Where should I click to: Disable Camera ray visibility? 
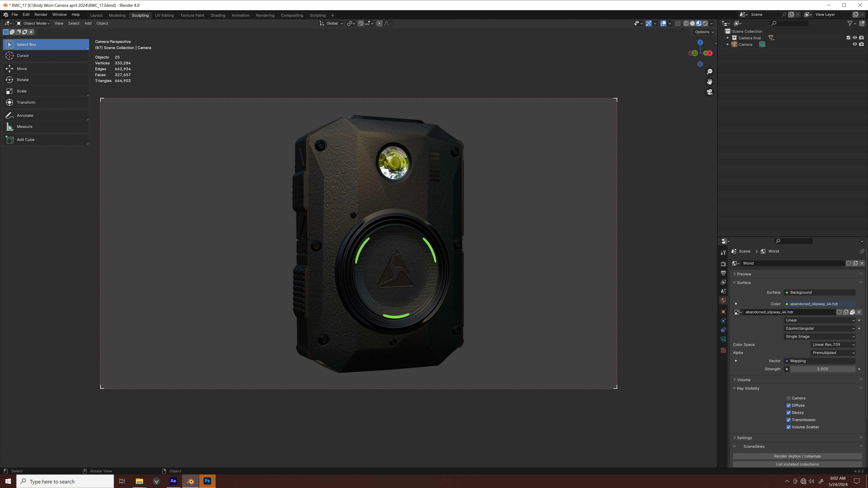788,398
